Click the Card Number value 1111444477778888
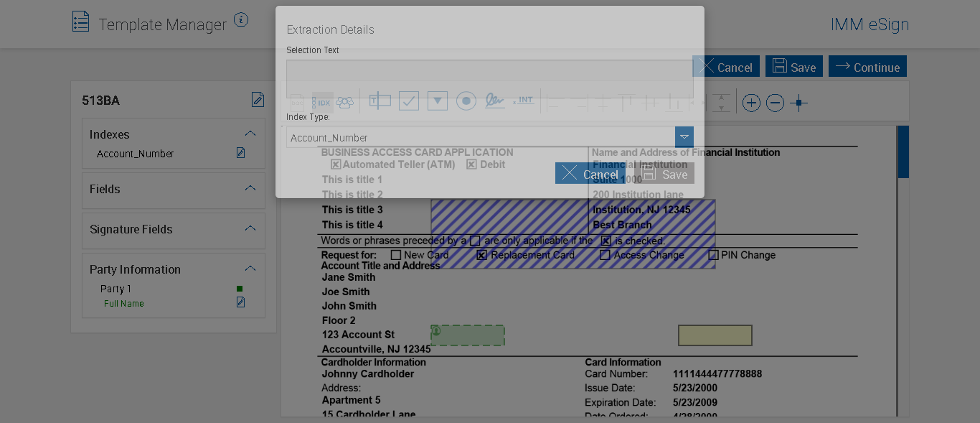The image size is (980, 423). coord(717,374)
